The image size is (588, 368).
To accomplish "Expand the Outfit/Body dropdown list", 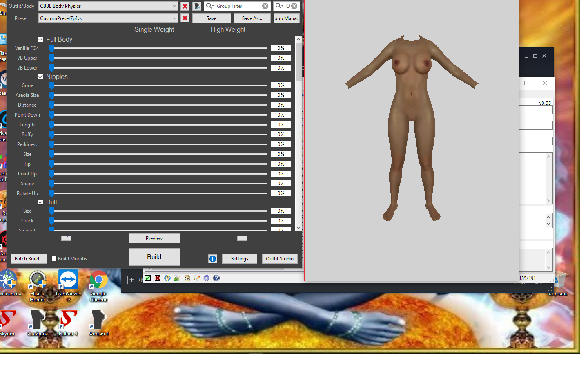I will tap(174, 6).
